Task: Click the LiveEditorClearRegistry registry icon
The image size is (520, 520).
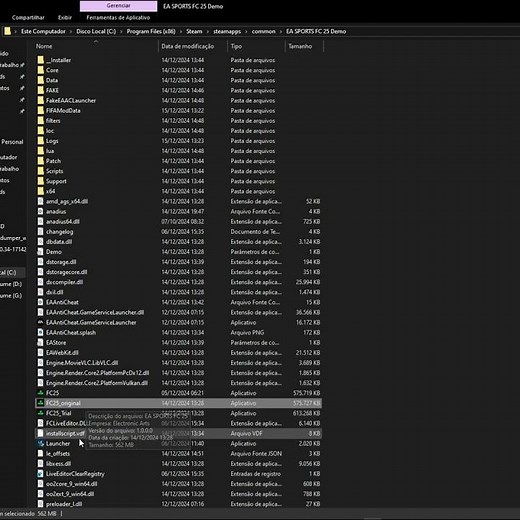Action: point(40,474)
